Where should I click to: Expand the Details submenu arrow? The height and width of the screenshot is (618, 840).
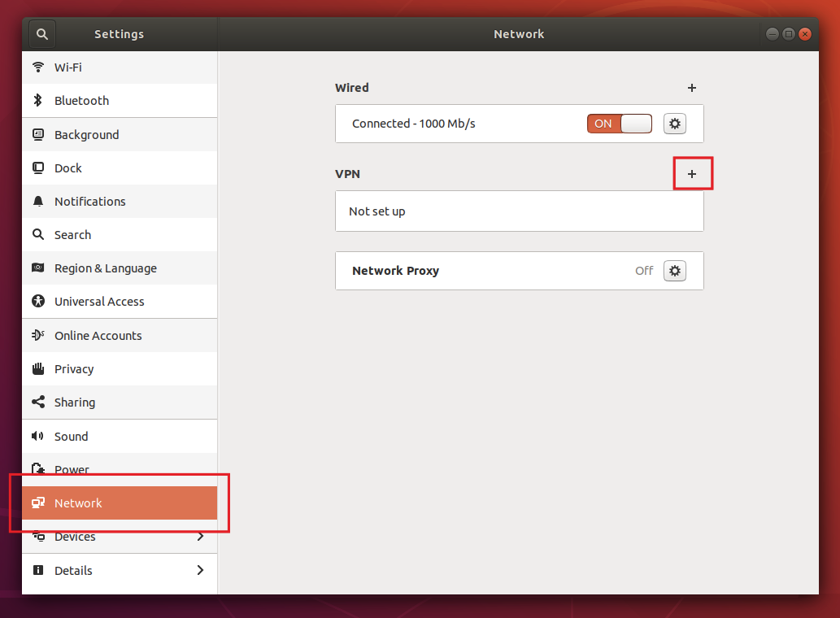[x=200, y=571]
